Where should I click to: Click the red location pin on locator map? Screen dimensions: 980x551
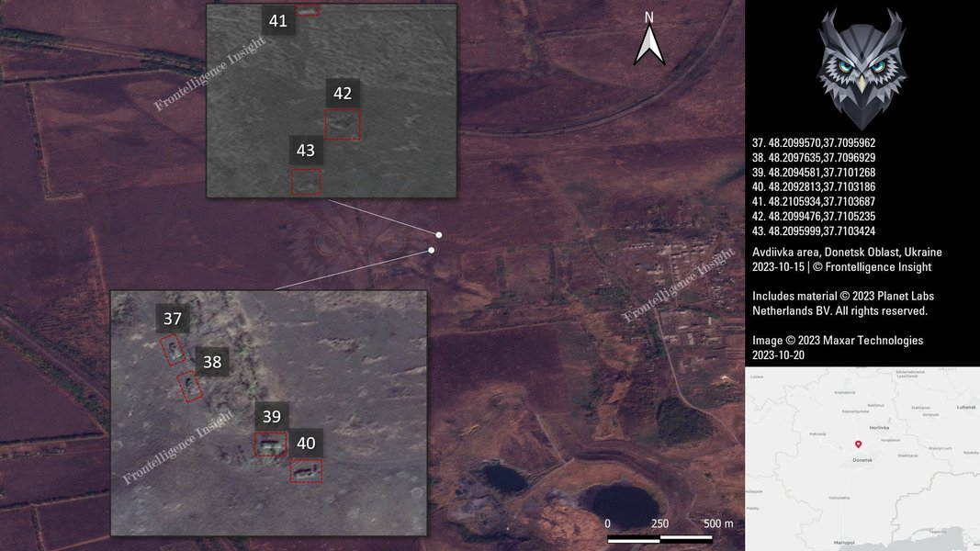(858, 444)
